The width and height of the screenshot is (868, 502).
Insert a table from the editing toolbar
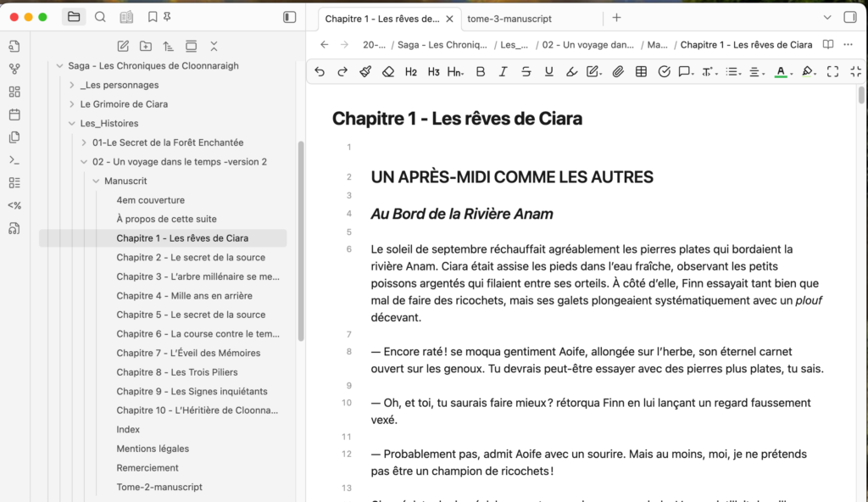point(641,72)
